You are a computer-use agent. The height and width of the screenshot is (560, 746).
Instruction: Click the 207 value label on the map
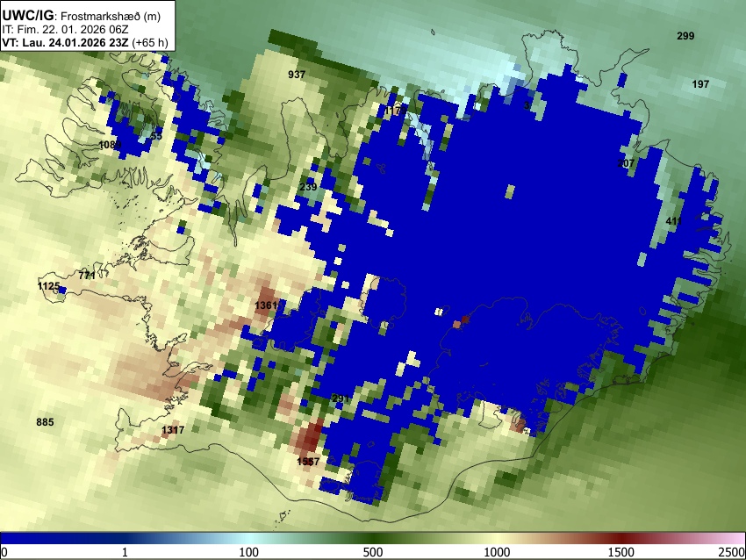pos(626,163)
